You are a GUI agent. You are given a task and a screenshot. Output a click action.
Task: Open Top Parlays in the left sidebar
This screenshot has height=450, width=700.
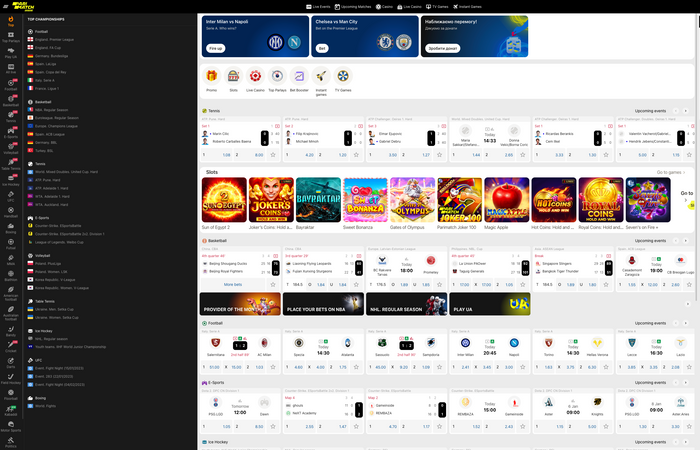point(11,37)
